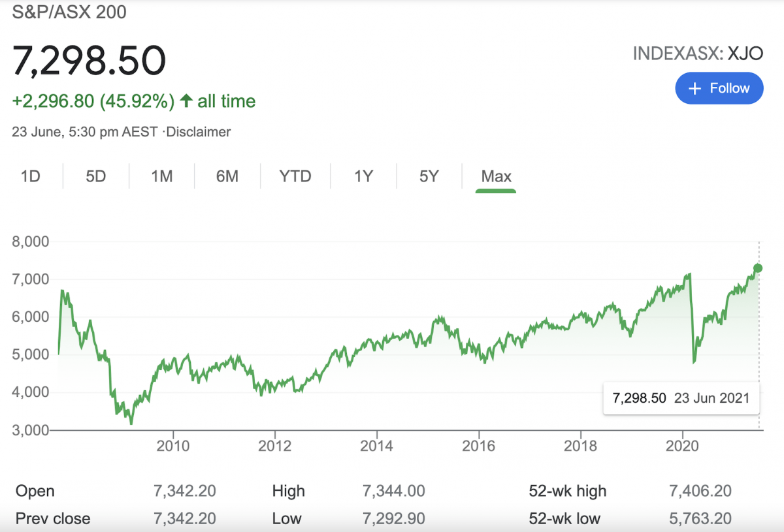Click the 52-wk low value 5,763.20

[x=700, y=519]
